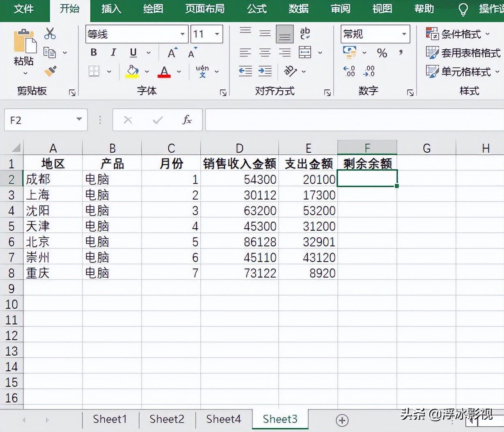Open 套用表格格式 table format
The width and height of the screenshot is (504, 432).
[x=463, y=53]
